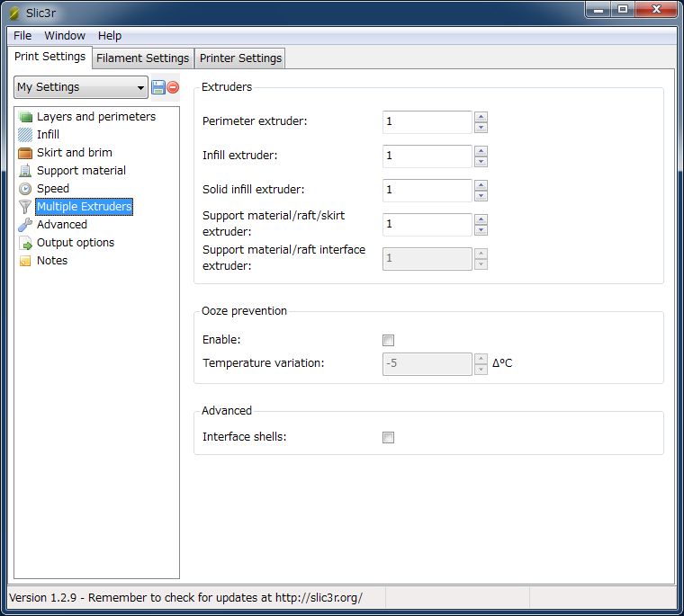The height and width of the screenshot is (616, 684).
Task: Click the version status bar text
Action: tap(185, 598)
